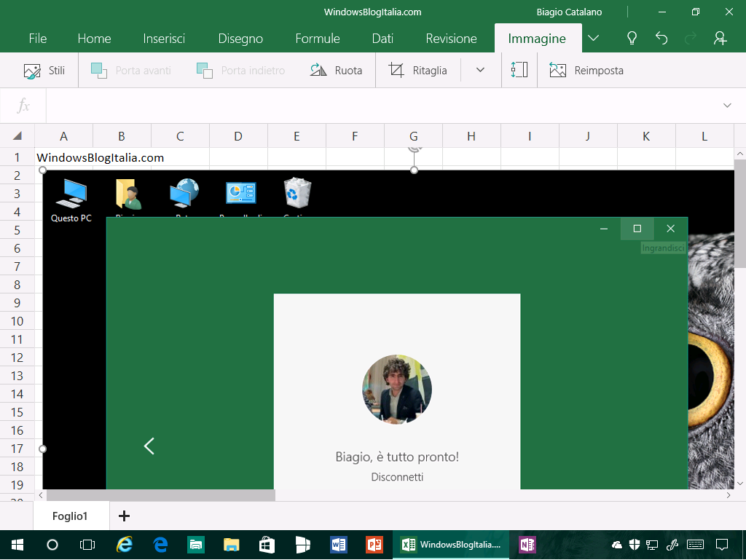Click the Biagio Catalano account name
Image resolution: width=746 pixels, height=560 pixels.
click(569, 12)
